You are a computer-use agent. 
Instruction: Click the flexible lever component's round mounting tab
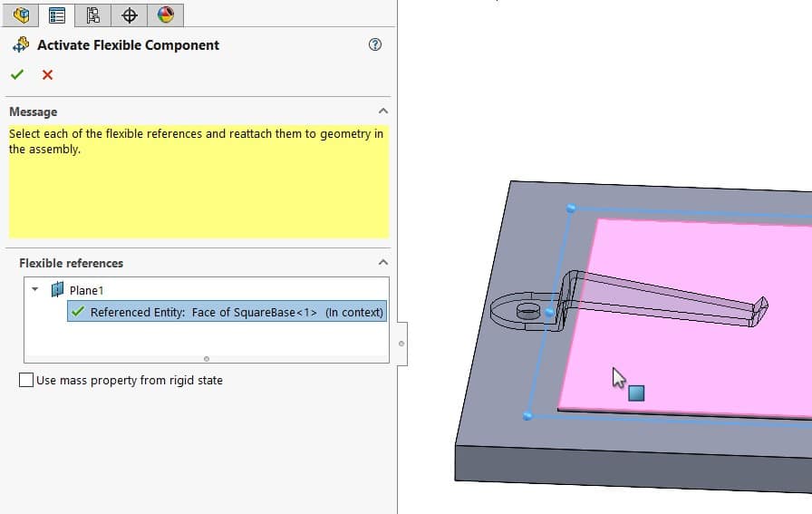click(526, 311)
